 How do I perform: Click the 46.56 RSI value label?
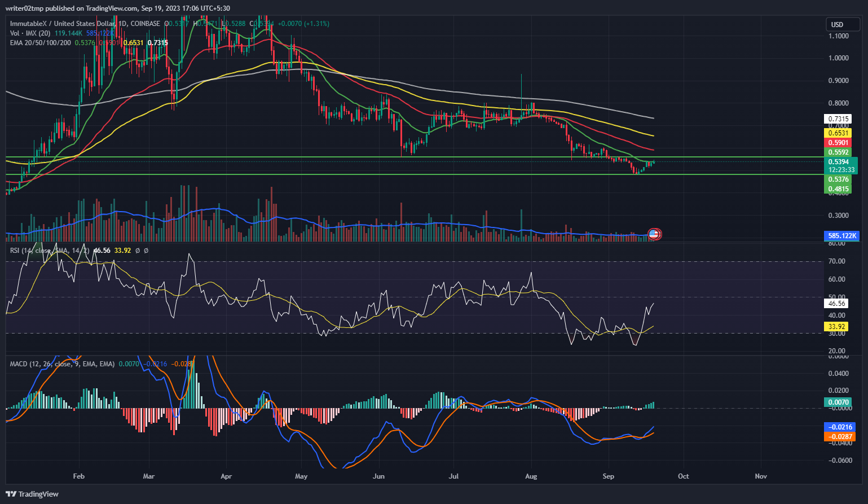coord(836,304)
